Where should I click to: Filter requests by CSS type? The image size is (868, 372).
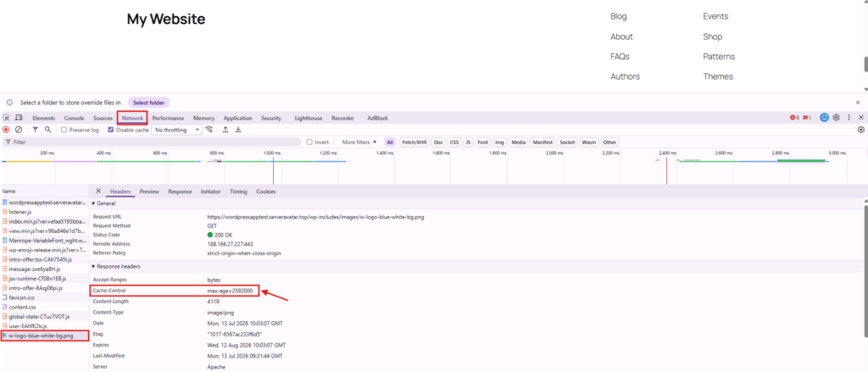click(x=454, y=142)
